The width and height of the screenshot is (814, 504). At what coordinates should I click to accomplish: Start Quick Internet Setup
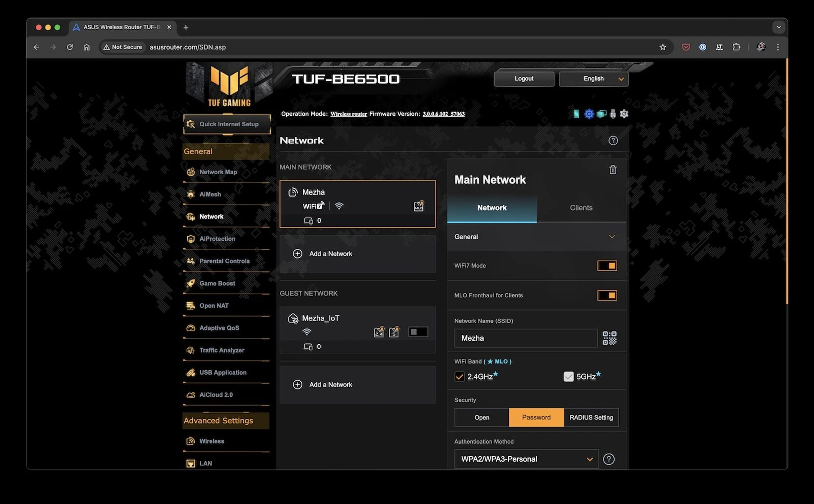click(x=227, y=124)
